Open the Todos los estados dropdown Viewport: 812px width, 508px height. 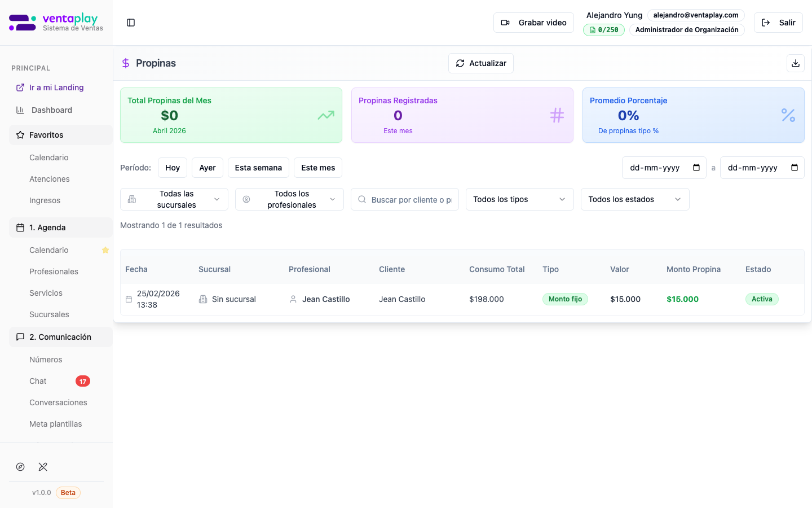(634, 199)
